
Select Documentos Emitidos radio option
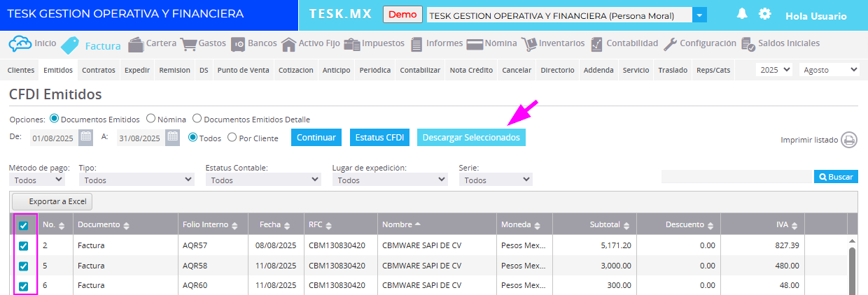click(x=54, y=119)
